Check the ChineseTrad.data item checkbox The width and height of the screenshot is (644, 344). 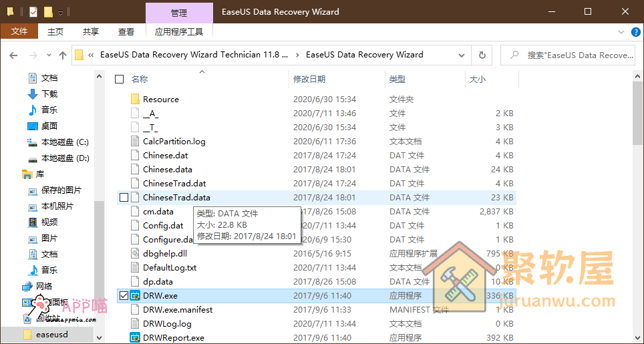[x=124, y=198]
